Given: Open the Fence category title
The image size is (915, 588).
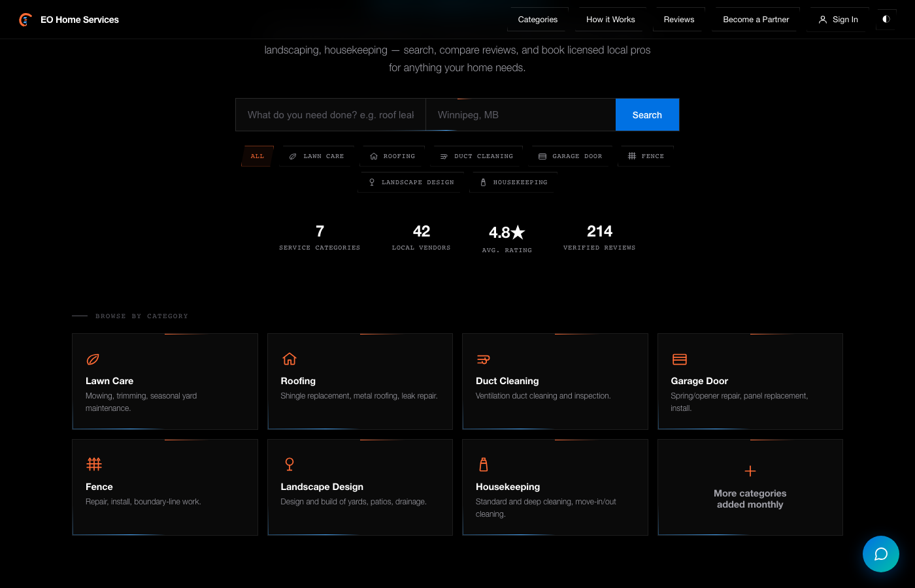Looking at the screenshot, I should point(99,487).
